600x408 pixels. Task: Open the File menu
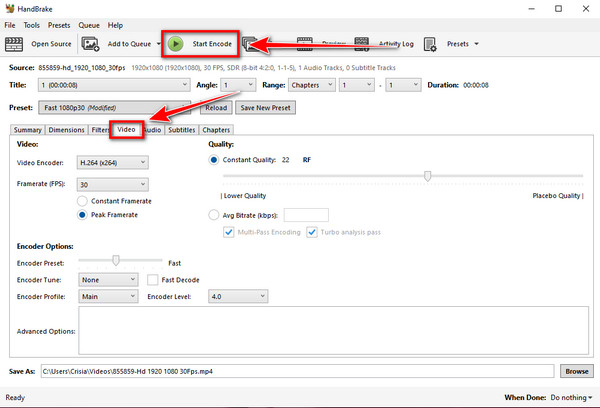[x=10, y=25]
